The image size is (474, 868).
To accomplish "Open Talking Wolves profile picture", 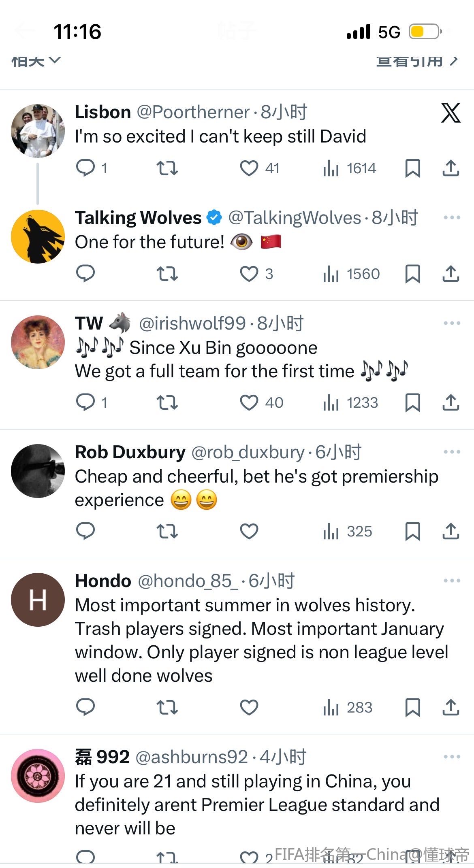I will [x=38, y=237].
